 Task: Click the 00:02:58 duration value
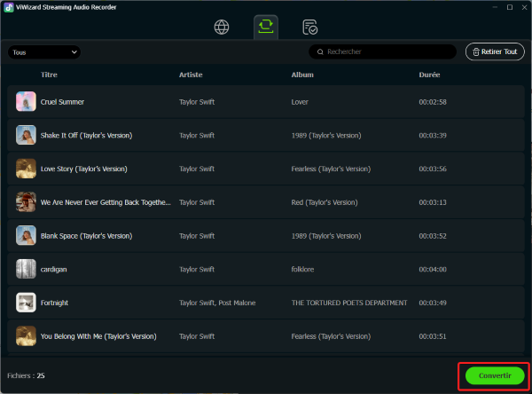pyautogui.click(x=433, y=102)
